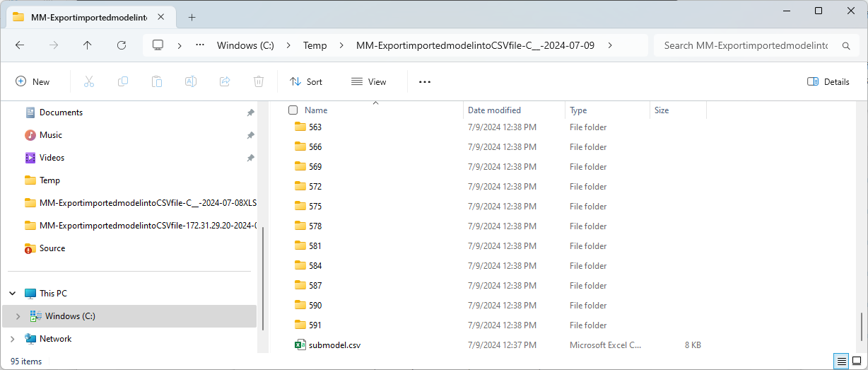
Task: Click the Copy icon in toolbar
Action: (x=123, y=81)
